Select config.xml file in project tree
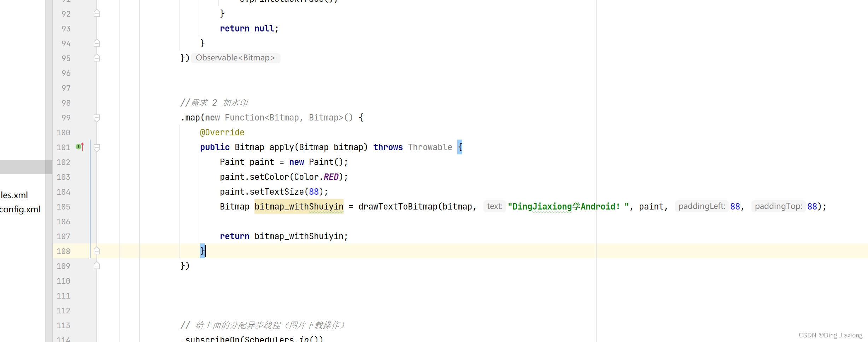Image resolution: width=868 pixels, height=342 pixels. click(x=20, y=210)
